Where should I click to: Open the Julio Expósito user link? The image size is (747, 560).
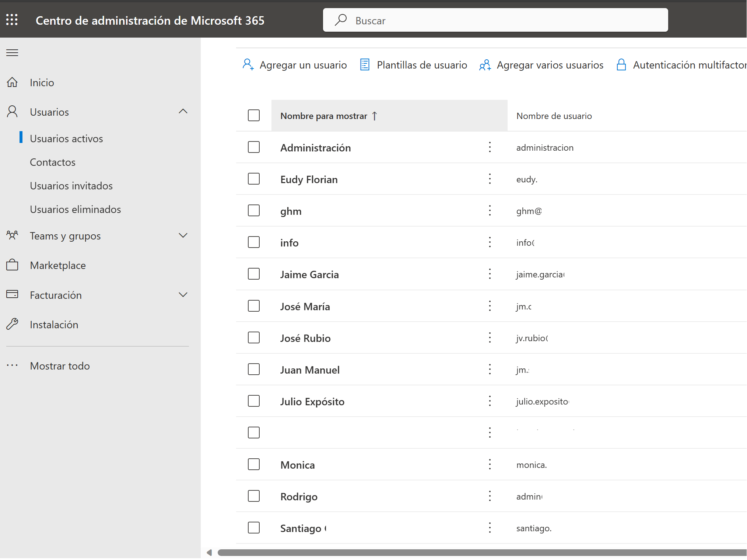(312, 402)
